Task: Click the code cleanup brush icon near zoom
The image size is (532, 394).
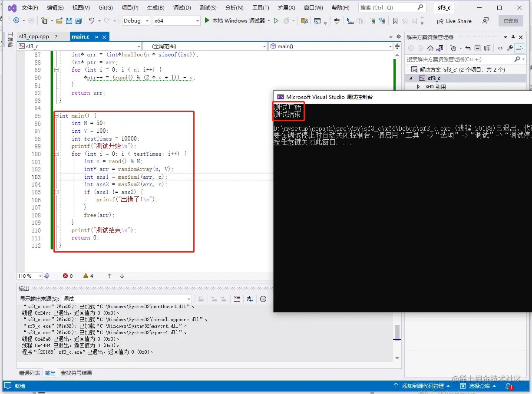Action: [x=47, y=276]
